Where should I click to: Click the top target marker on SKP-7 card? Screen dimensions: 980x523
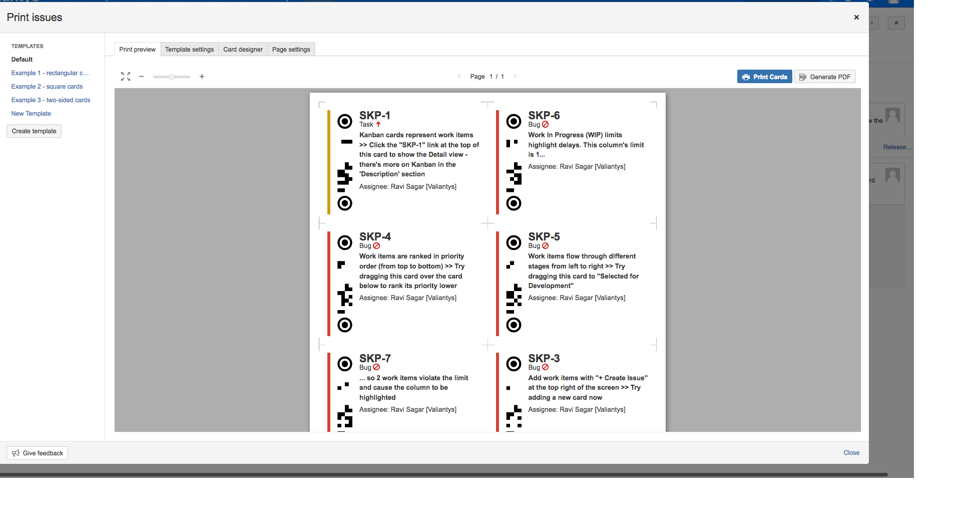pyautogui.click(x=345, y=364)
